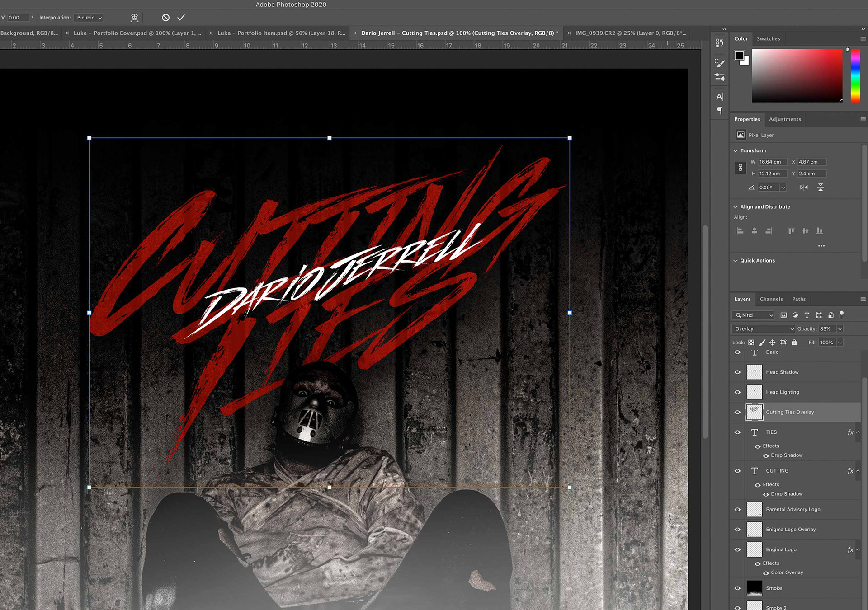Open the Opacity slider dropdown arrow
868x610 pixels.
(x=840, y=329)
